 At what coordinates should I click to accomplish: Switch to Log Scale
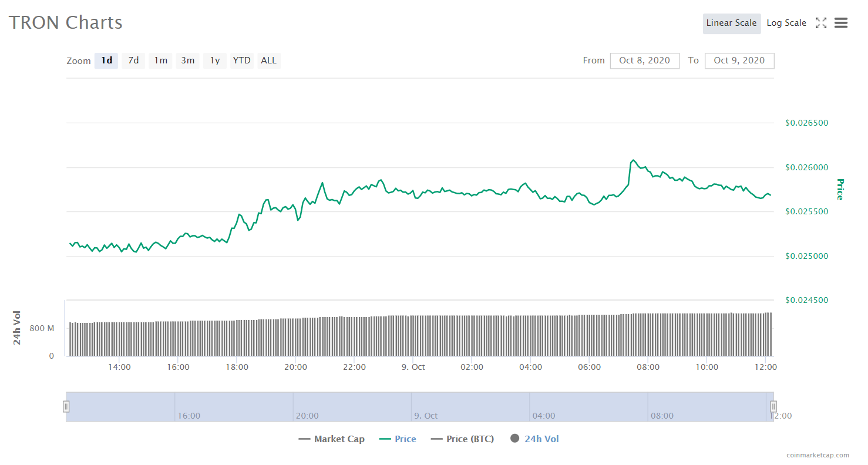click(786, 23)
